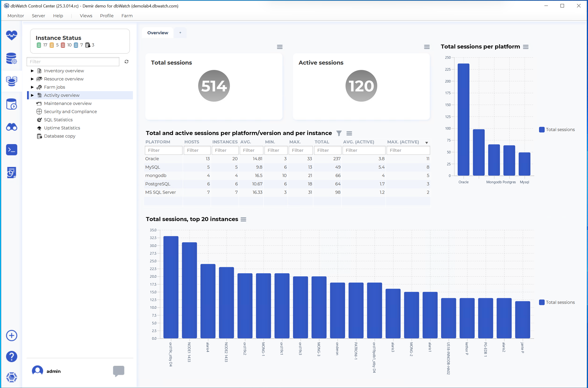This screenshot has width=588, height=388.
Task: Toggle Total sessions legend in top 20 chart
Action: pos(557,302)
